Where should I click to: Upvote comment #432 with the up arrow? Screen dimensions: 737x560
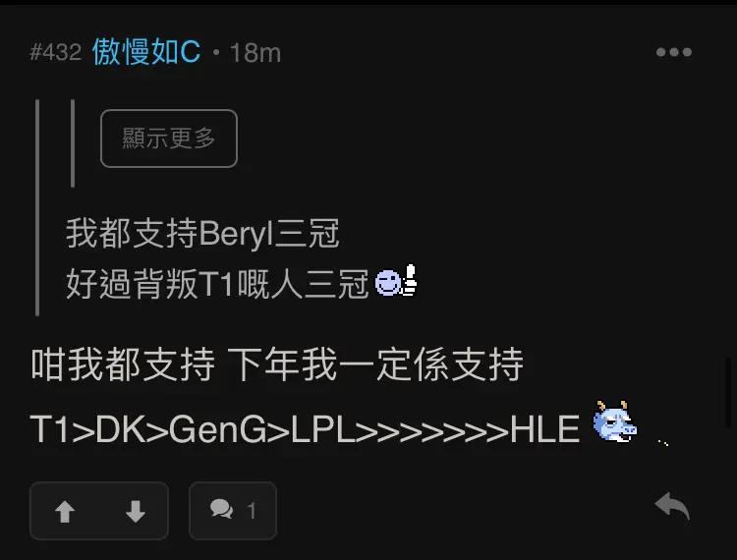65,512
